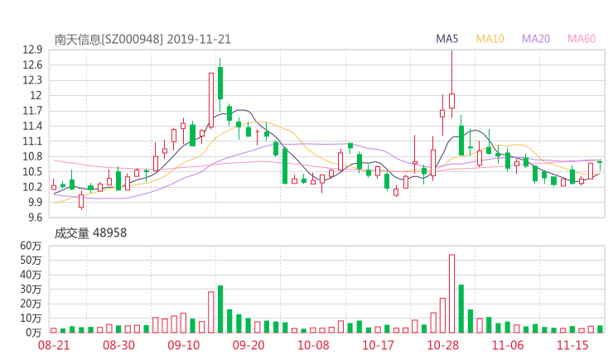
Task: Click the 10.2 price axis label
Action: (x=32, y=187)
